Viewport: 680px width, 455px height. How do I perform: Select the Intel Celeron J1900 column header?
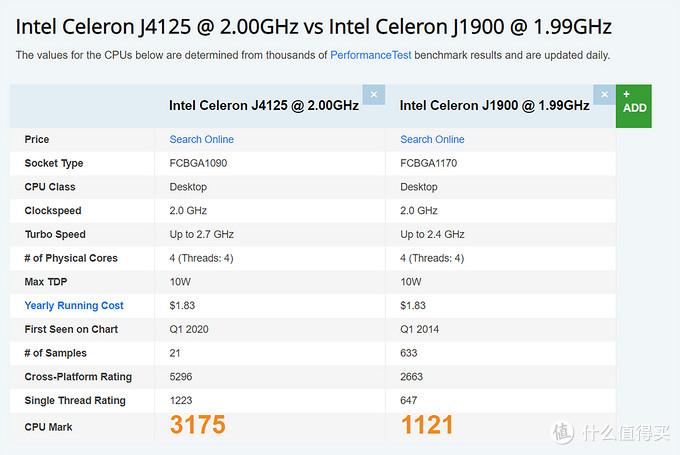click(494, 105)
